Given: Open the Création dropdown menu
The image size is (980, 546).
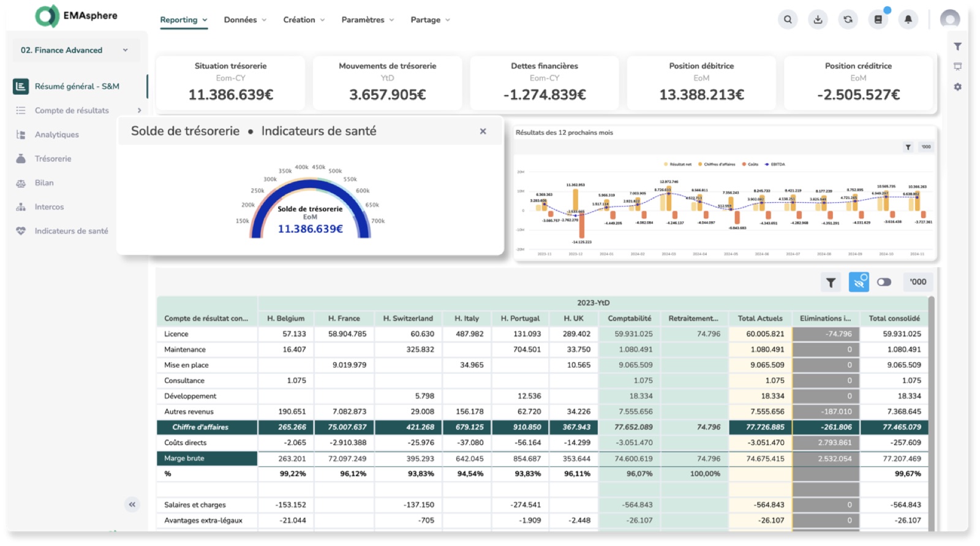Looking at the screenshot, I should point(304,20).
